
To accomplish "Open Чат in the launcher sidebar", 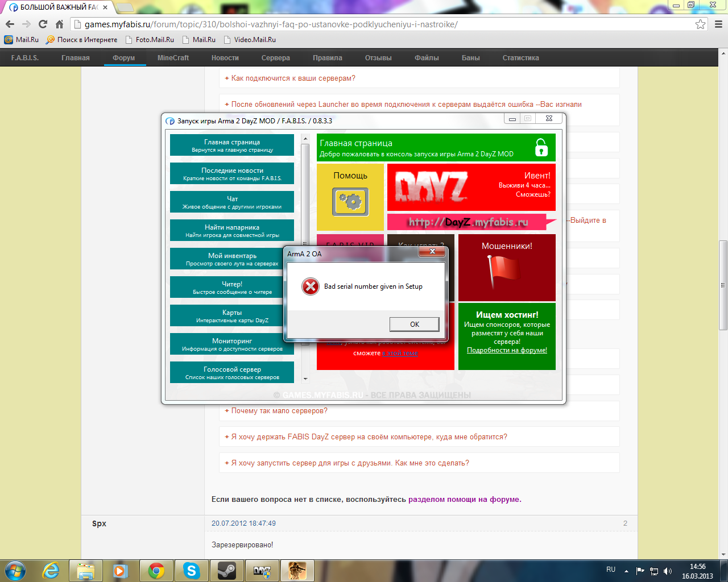I will coord(232,202).
